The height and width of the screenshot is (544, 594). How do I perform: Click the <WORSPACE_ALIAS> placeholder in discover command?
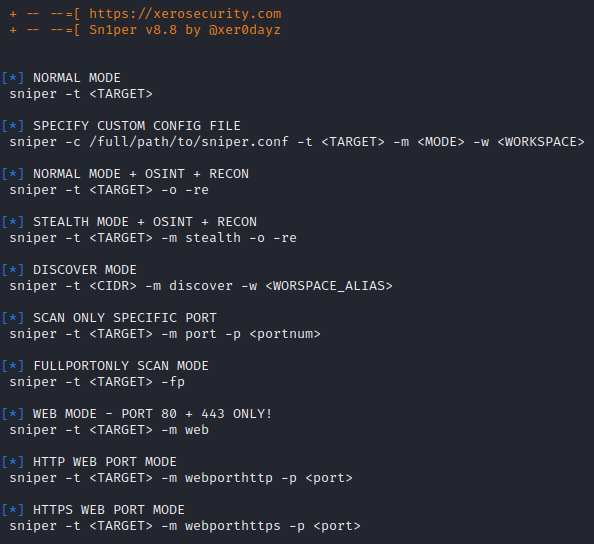point(329,286)
